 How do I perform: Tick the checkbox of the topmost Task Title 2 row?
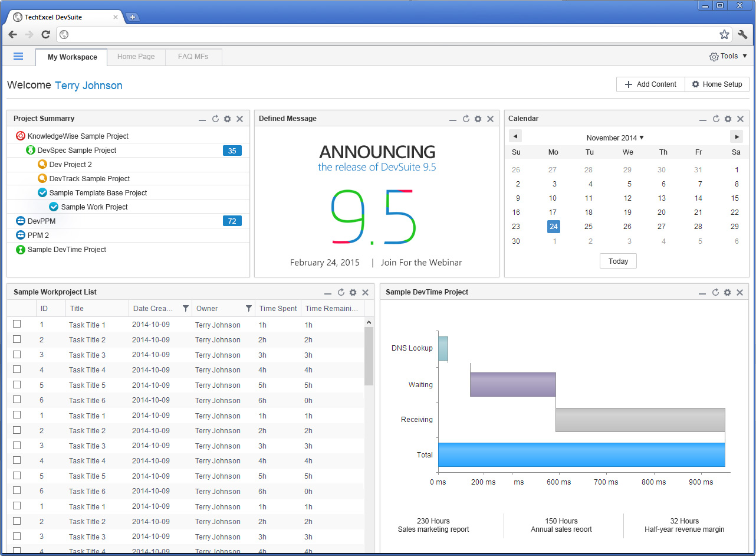(x=17, y=339)
